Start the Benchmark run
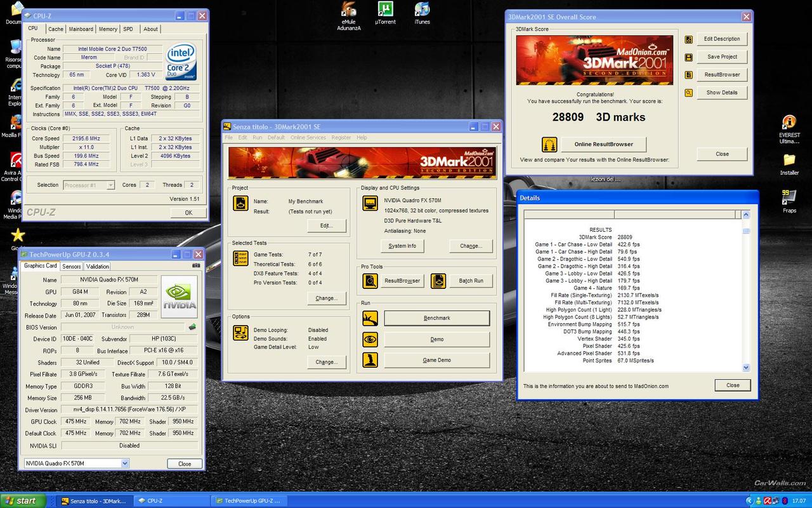The height and width of the screenshot is (508, 812). 437,318
